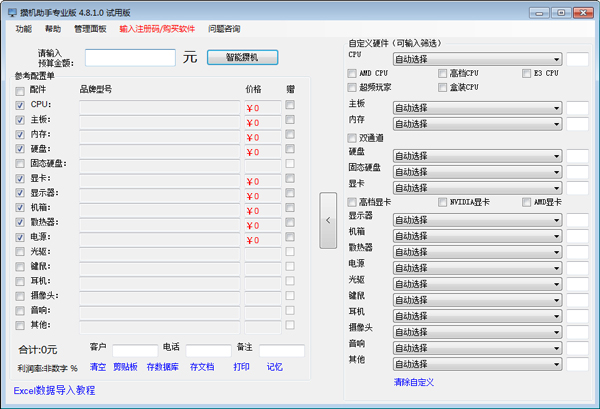
Task: Expand the 音响 custom hardware dropdown
Action: 478,348
